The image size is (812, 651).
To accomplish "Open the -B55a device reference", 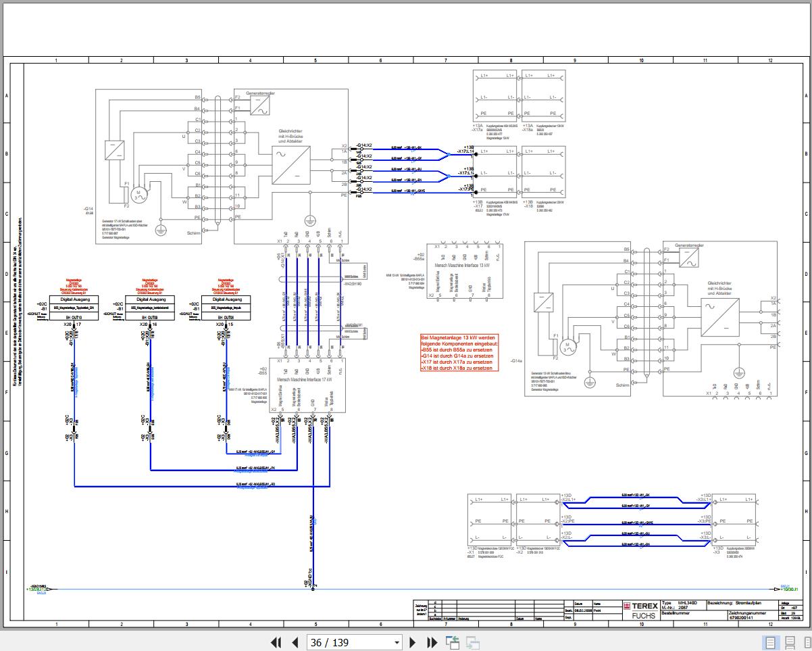I will point(420,257).
